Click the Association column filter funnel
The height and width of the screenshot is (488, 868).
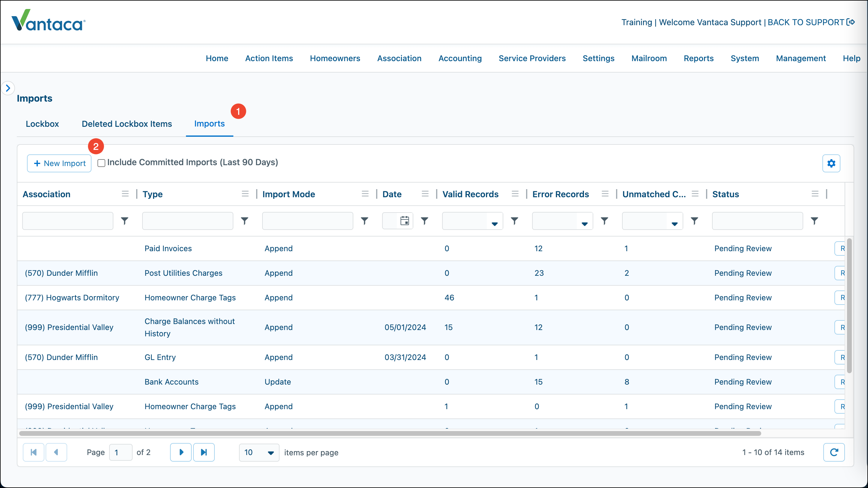[x=125, y=221]
